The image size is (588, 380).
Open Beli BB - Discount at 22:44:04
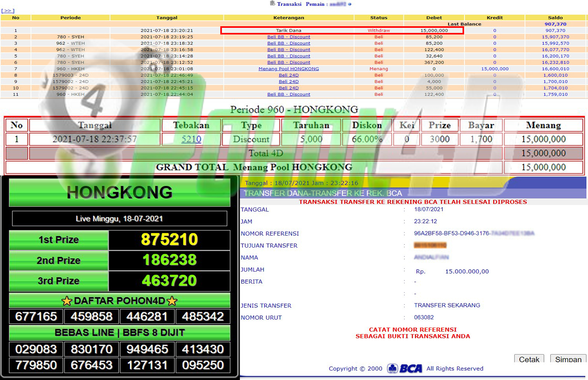pyautogui.click(x=289, y=94)
